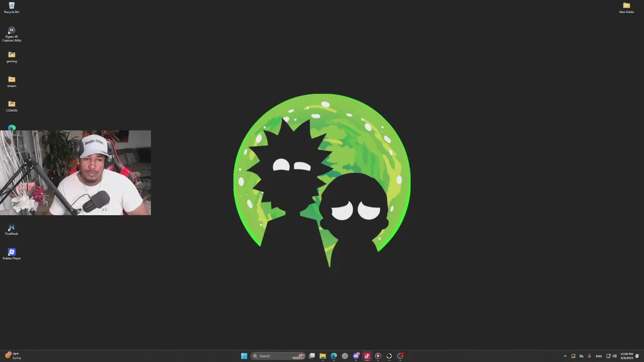The width and height of the screenshot is (644, 362).
Task: Select the New folder icon on the desktop
Action: click(626, 8)
